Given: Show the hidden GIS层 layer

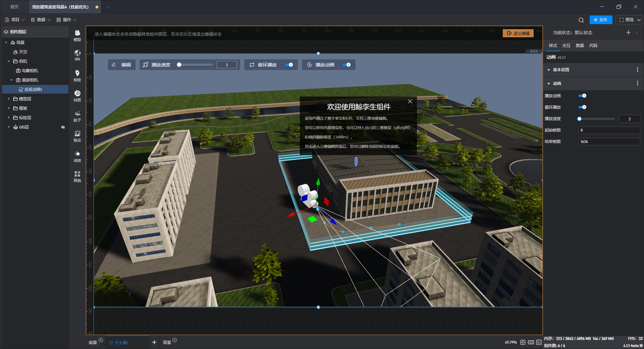Looking at the screenshot, I should pyautogui.click(x=63, y=127).
